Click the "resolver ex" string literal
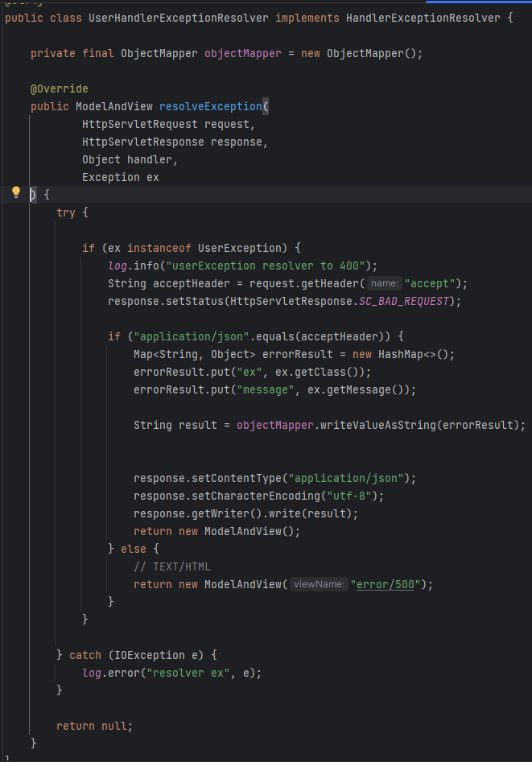This screenshot has height=762, width=532. [x=188, y=673]
